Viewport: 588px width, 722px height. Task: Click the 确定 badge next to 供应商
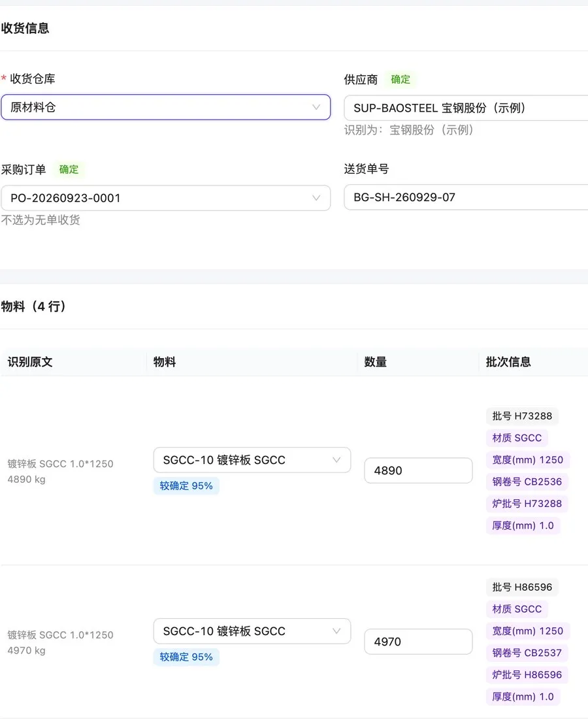(x=400, y=79)
